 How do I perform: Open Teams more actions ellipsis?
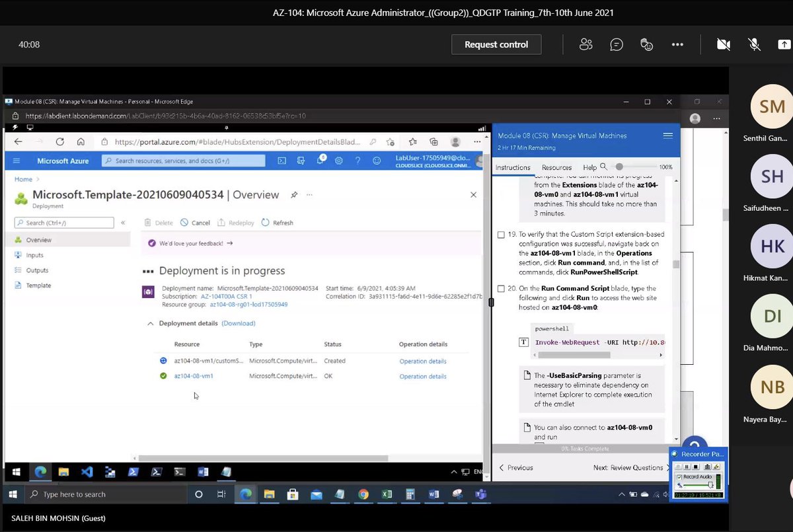point(677,44)
